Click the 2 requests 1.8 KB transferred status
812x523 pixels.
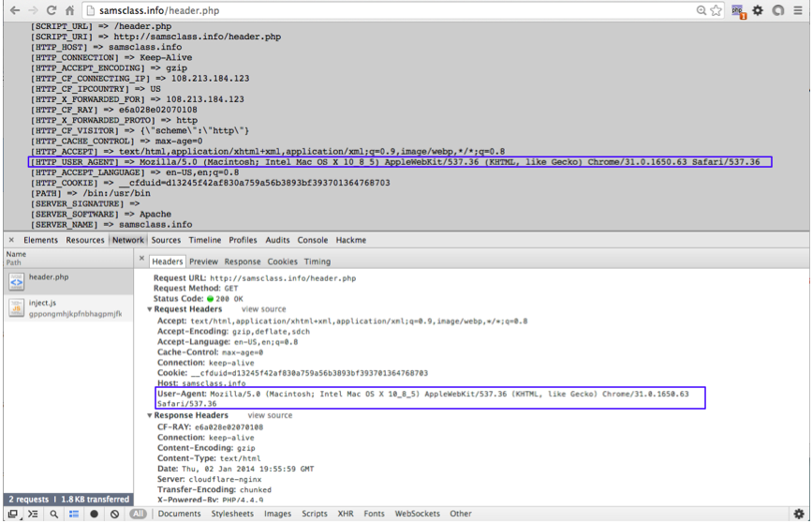[68, 500]
